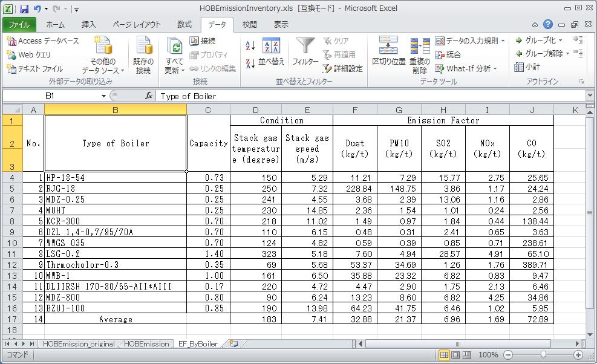The height and width of the screenshot is (364, 597).
Task: Insert a new worksheet
Action: click(233, 344)
